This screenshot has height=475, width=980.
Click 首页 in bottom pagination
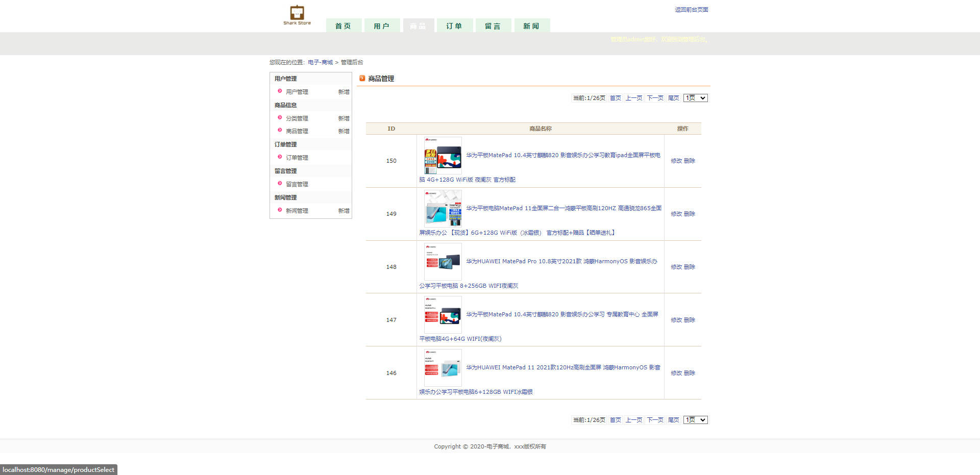click(616, 420)
